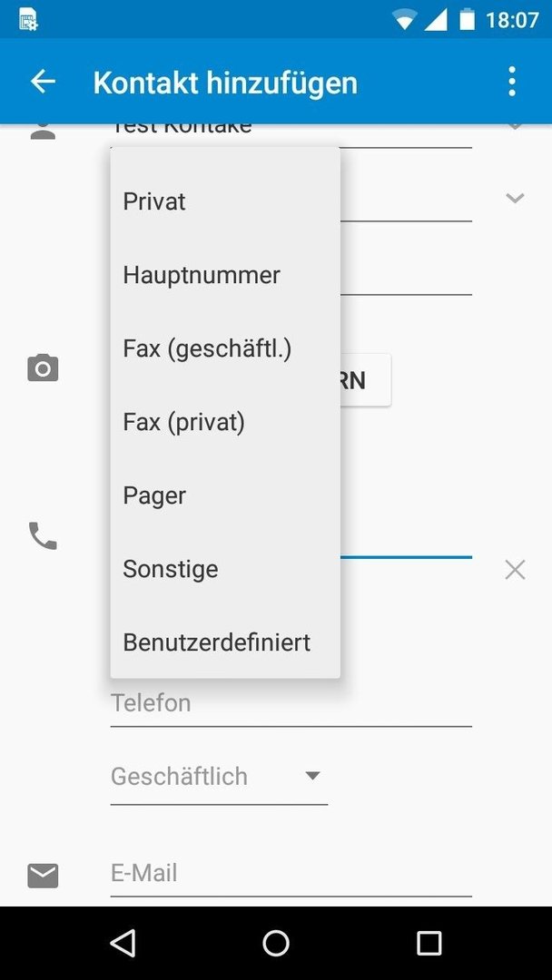Tap the phone handset icon

click(x=44, y=536)
